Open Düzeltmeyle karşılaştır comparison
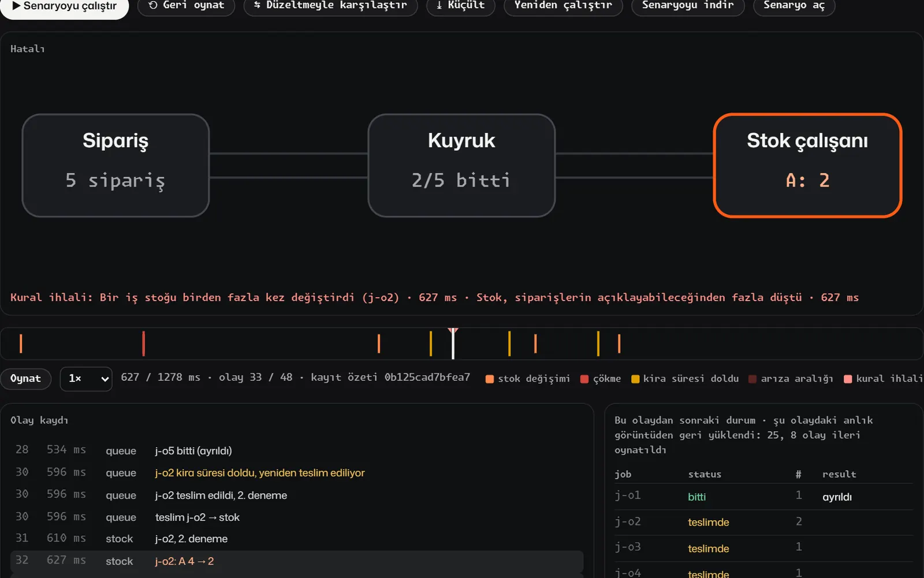 (x=330, y=6)
